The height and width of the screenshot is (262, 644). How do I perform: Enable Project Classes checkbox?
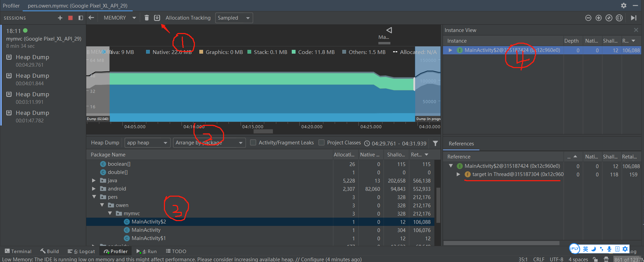[x=322, y=142]
